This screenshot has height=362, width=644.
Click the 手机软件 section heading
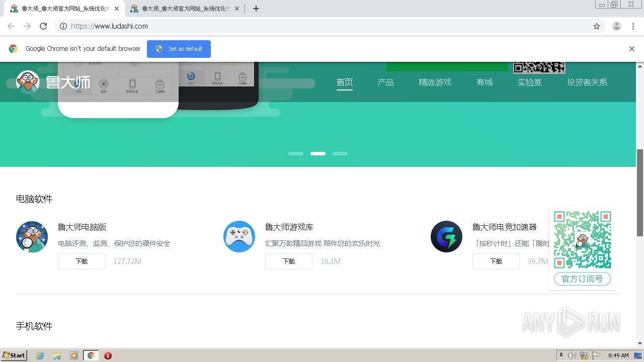point(34,326)
